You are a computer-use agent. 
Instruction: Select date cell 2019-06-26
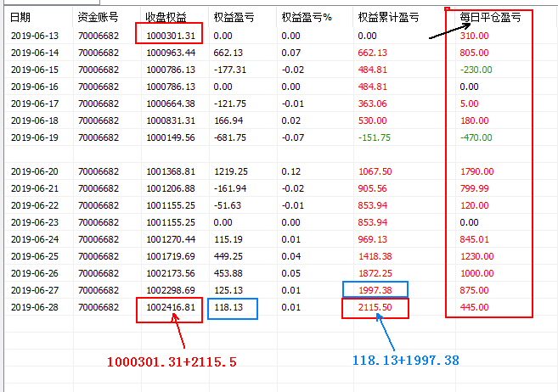[x=35, y=273]
